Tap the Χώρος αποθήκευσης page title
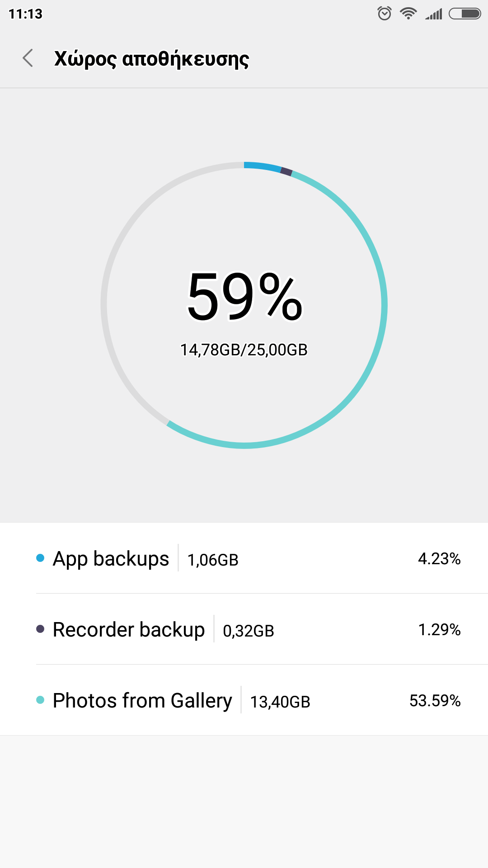This screenshot has width=488, height=868. point(151,59)
